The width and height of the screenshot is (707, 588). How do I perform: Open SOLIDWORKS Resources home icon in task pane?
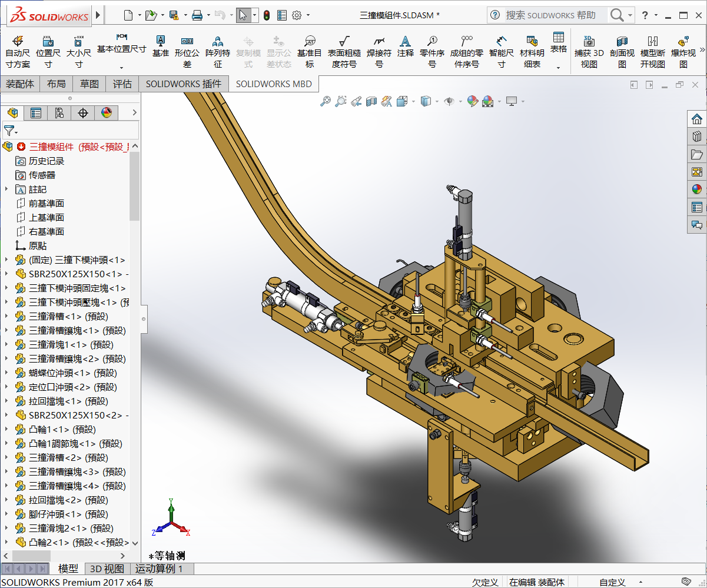(697, 119)
